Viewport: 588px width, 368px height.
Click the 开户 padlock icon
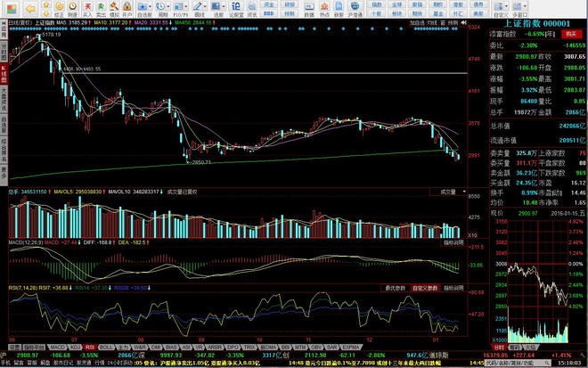(x=127, y=6)
